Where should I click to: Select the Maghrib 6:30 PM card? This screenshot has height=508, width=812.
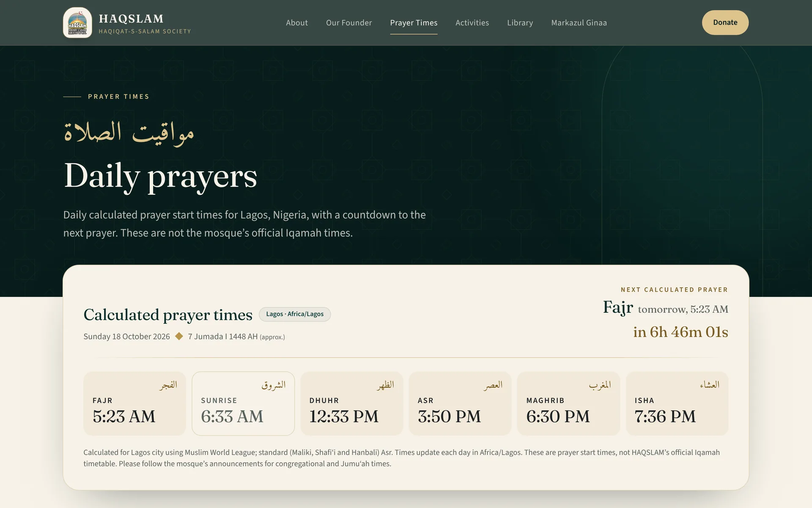[x=568, y=403]
